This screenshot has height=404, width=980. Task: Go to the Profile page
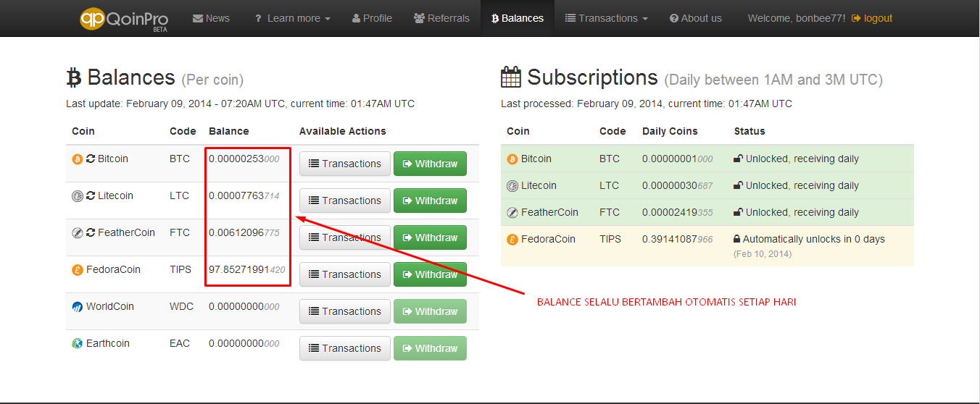tap(372, 18)
